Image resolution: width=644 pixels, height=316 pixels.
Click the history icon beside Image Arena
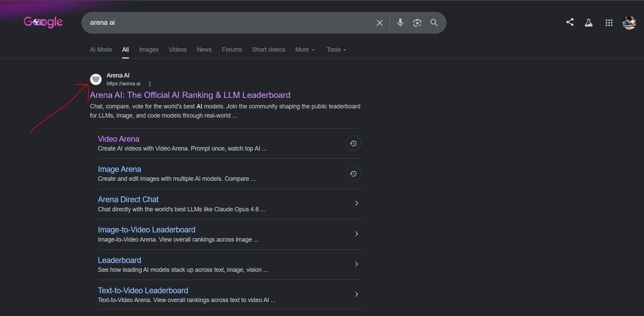353,174
